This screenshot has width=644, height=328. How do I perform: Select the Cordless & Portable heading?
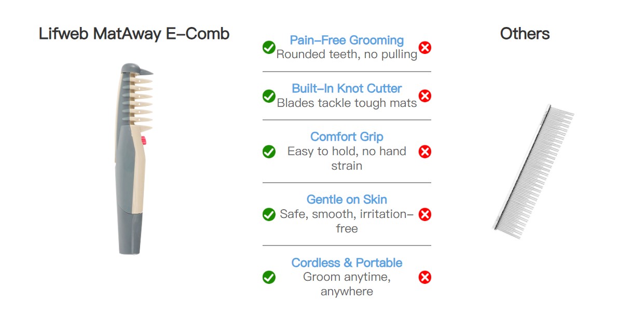[x=347, y=263]
